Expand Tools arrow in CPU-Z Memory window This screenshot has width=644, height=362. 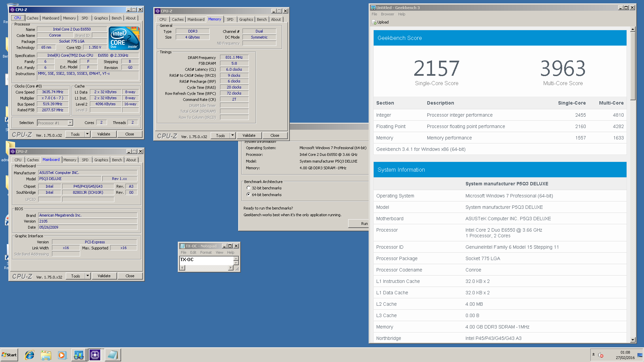click(232, 135)
